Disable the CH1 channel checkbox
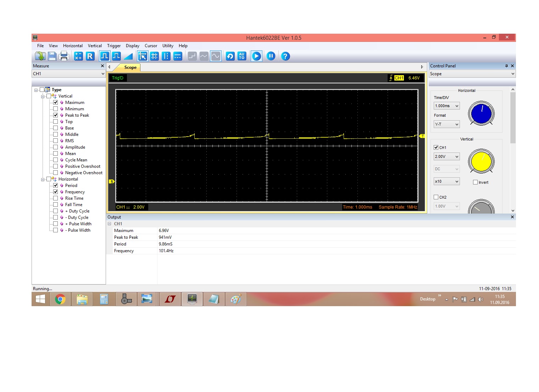 coord(436,148)
